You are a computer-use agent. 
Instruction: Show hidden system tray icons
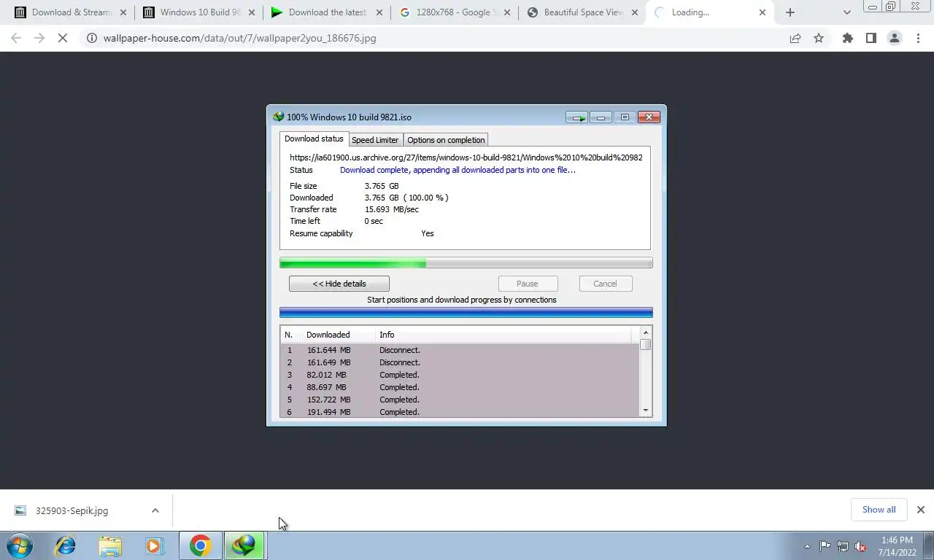[x=807, y=546]
